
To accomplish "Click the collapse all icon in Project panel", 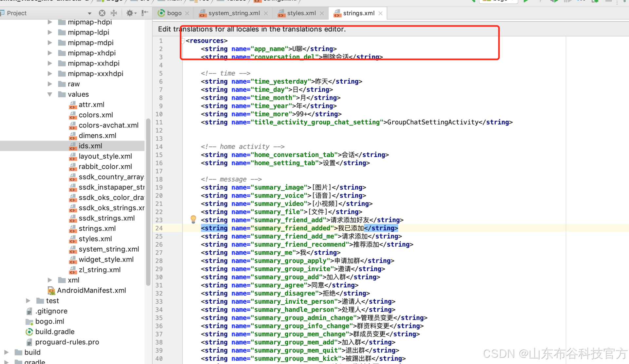I will (114, 13).
